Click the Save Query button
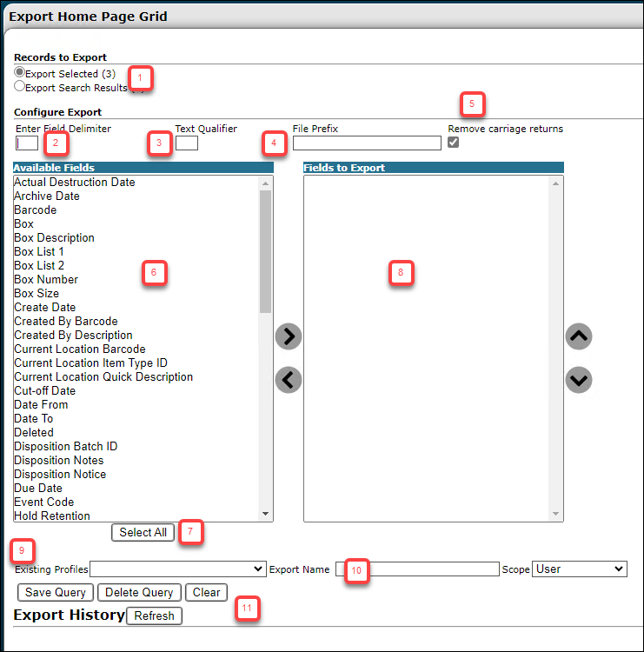 point(56,592)
